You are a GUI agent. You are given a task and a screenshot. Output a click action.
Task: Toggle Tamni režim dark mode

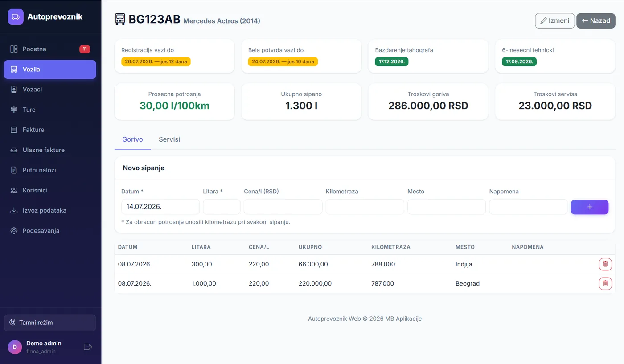pos(50,323)
